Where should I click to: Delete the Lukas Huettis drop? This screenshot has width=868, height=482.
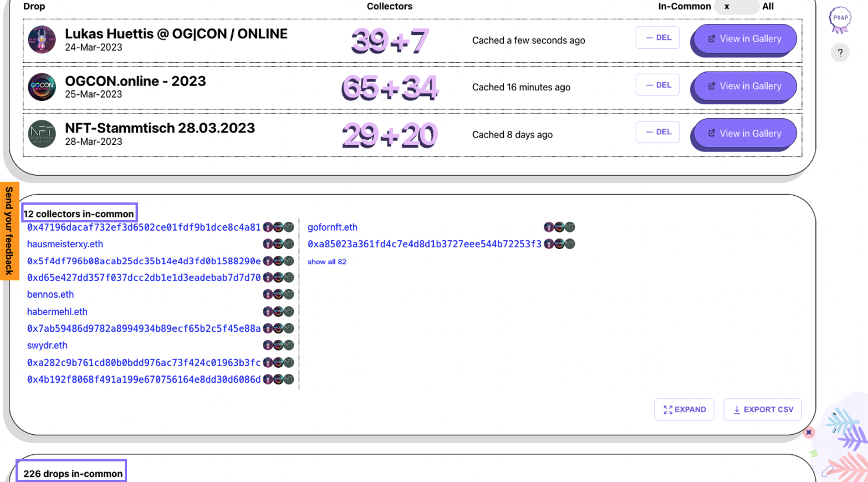coord(657,38)
